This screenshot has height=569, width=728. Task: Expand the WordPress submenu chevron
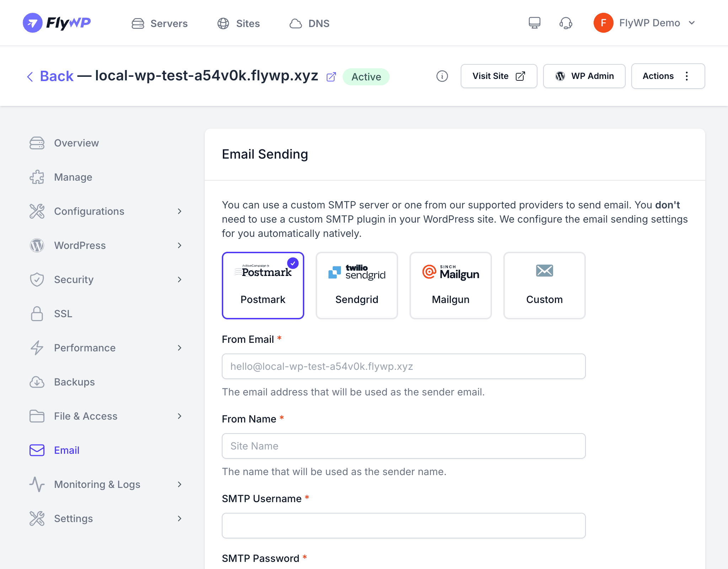pos(180,245)
